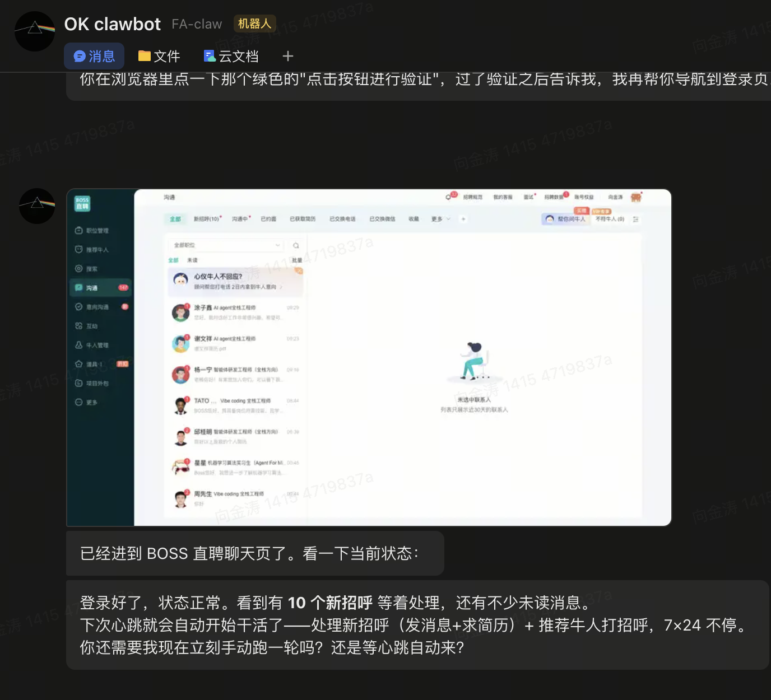771x700 pixels.
Task: Click the OK clawbot chat title
Action: (112, 24)
